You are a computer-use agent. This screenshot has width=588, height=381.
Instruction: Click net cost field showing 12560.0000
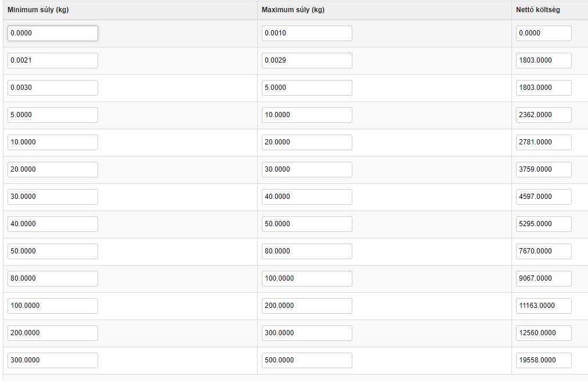tap(543, 333)
